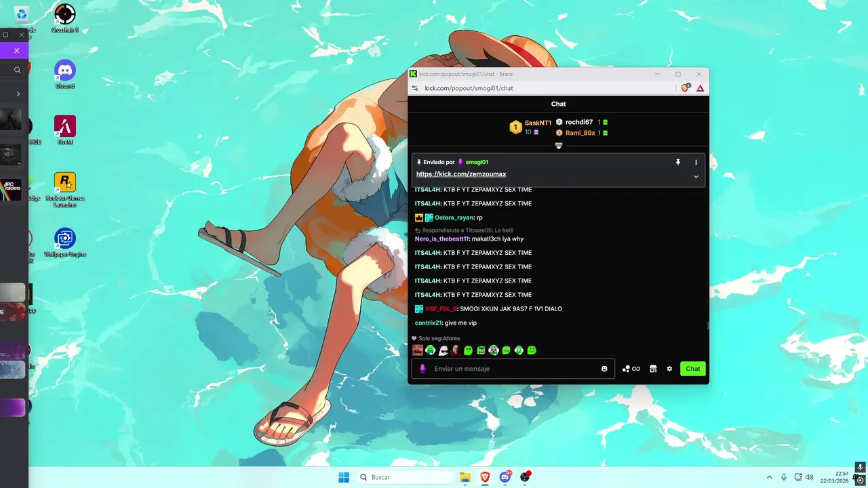Open Rockstar Games Launcher shortcut
868x488 pixels.
65,190
